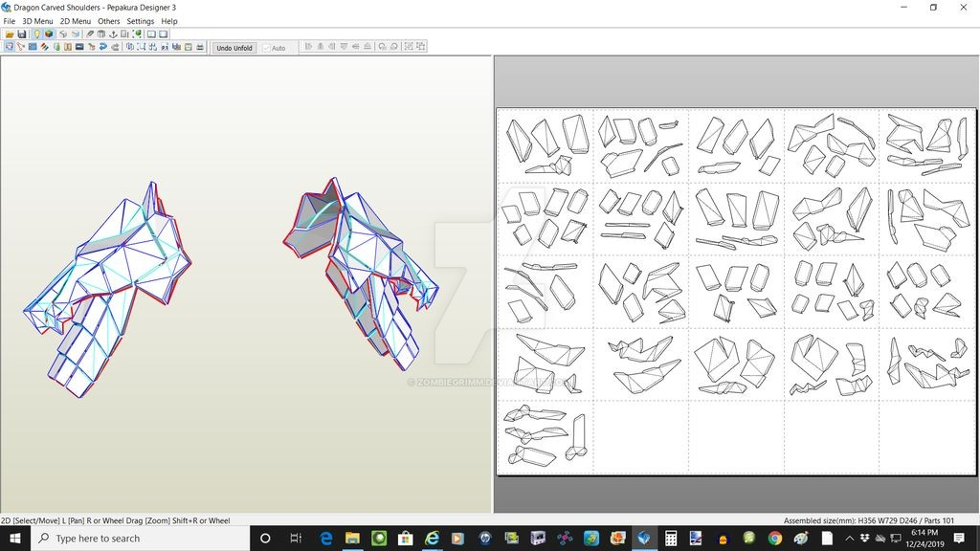This screenshot has height=551, width=980.
Task: Toggle the light bulb lighting switch
Action: point(37,34)
